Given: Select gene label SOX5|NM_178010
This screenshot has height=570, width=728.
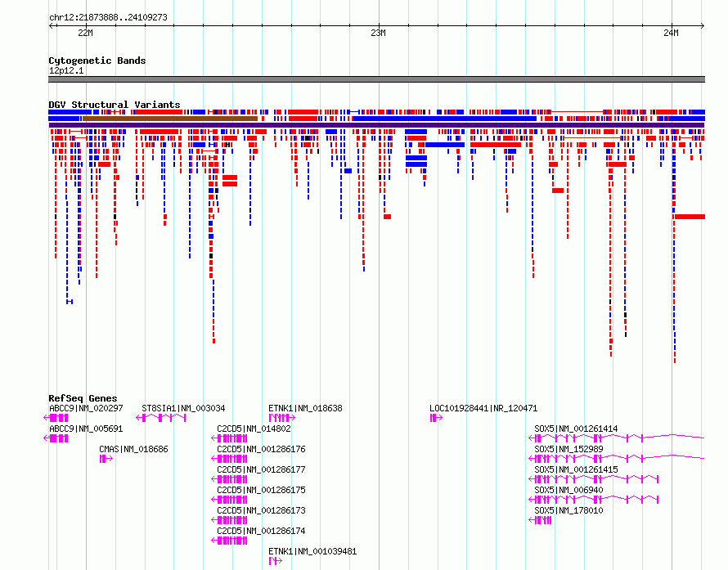Looking at the screenshot, I should coord(568,510).
